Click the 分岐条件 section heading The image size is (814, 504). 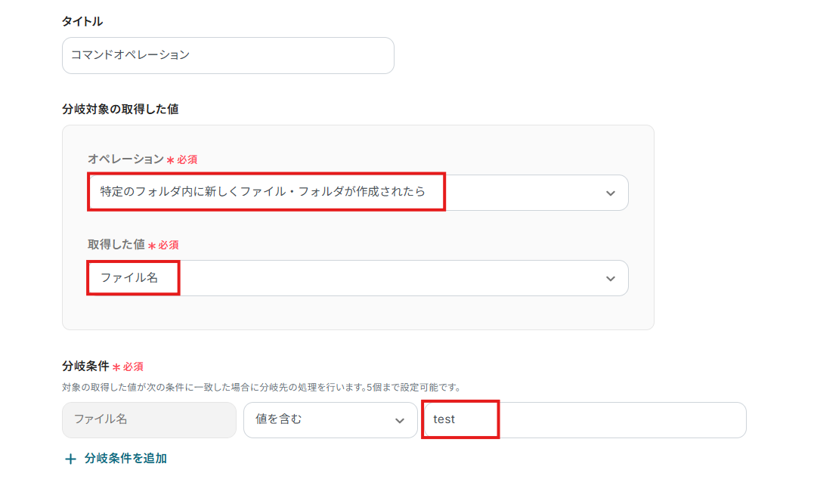tap(85, 366)
